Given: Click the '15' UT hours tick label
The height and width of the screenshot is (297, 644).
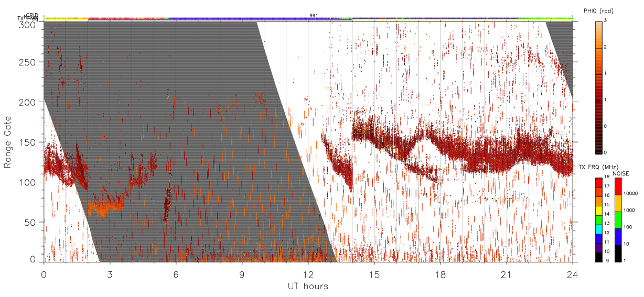Looking at the screenshot, I should tap(374, 274).
